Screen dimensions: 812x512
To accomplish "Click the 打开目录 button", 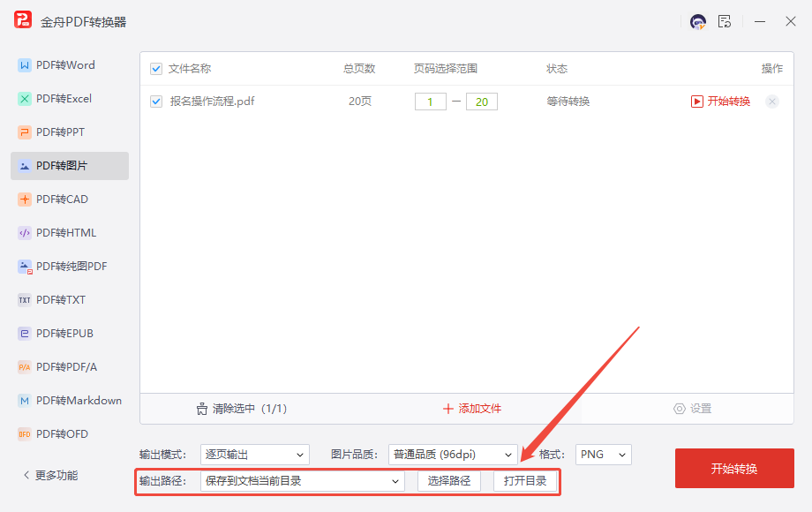I will click(x=525, y=481).
